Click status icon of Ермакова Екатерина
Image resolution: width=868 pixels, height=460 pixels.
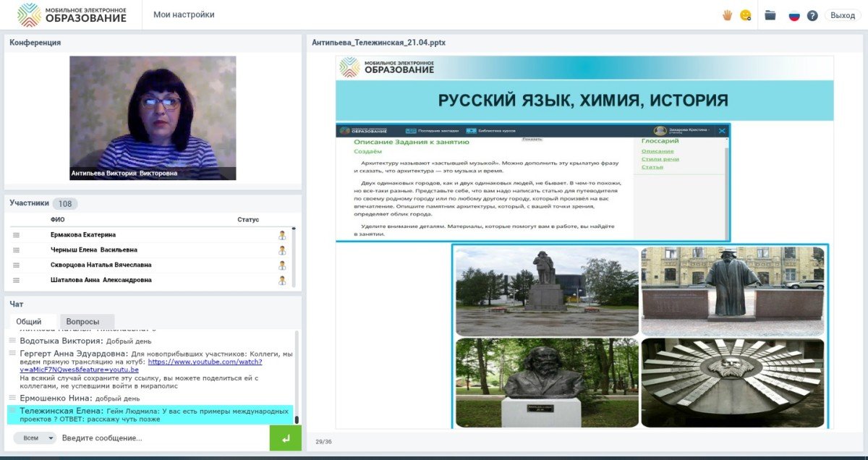tap(282, 235)
